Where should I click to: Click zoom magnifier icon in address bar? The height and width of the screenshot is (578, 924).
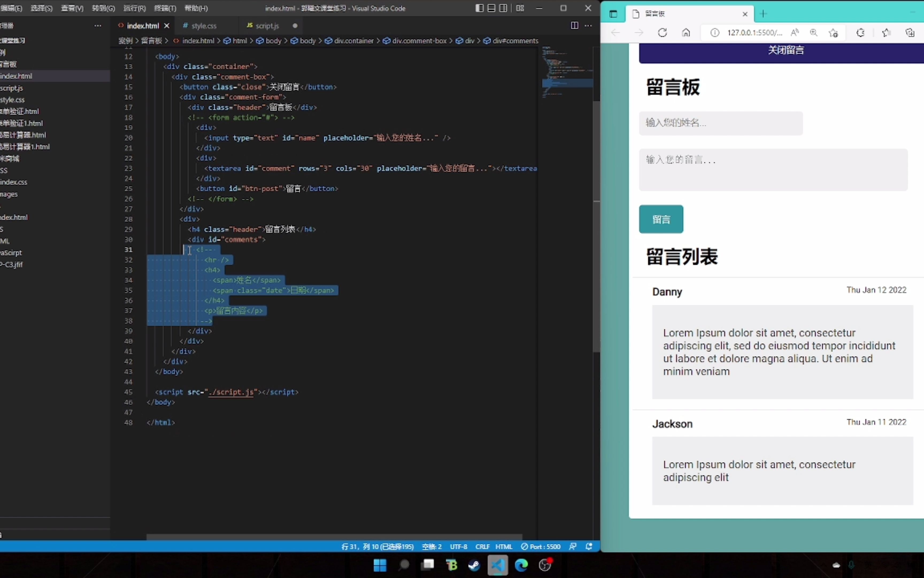pyautogui.click(x=814, y=33)
